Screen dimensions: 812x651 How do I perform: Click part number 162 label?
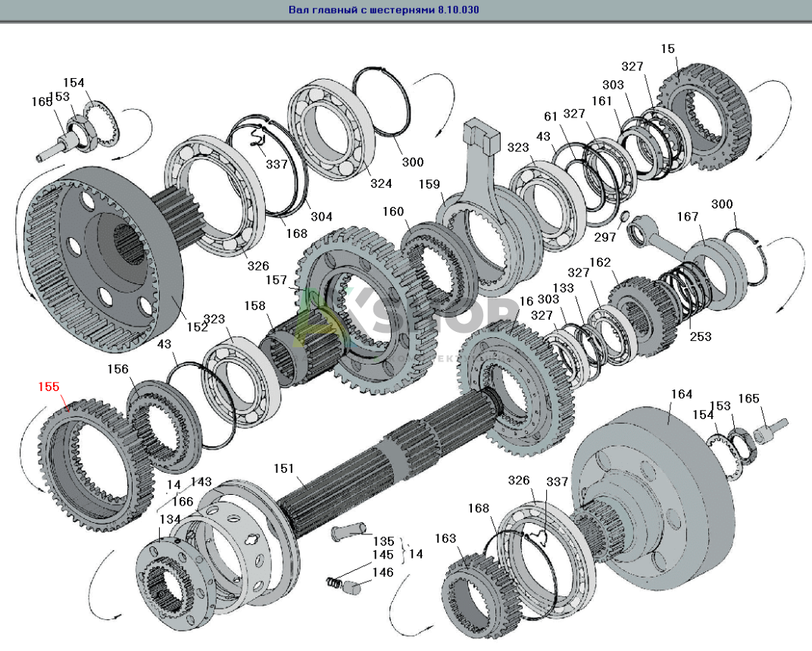599,262
